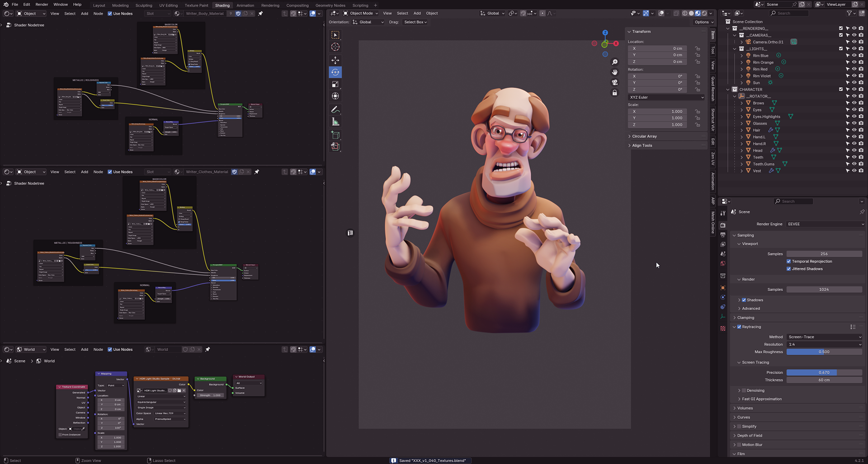The width and height of the screenshot is (868, 464).
Task: Expand the Head object in outliner
Action: (742, 150)
